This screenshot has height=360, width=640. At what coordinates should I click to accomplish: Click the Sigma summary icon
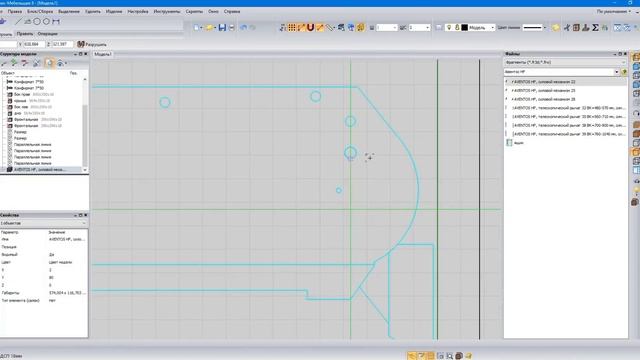595,27
